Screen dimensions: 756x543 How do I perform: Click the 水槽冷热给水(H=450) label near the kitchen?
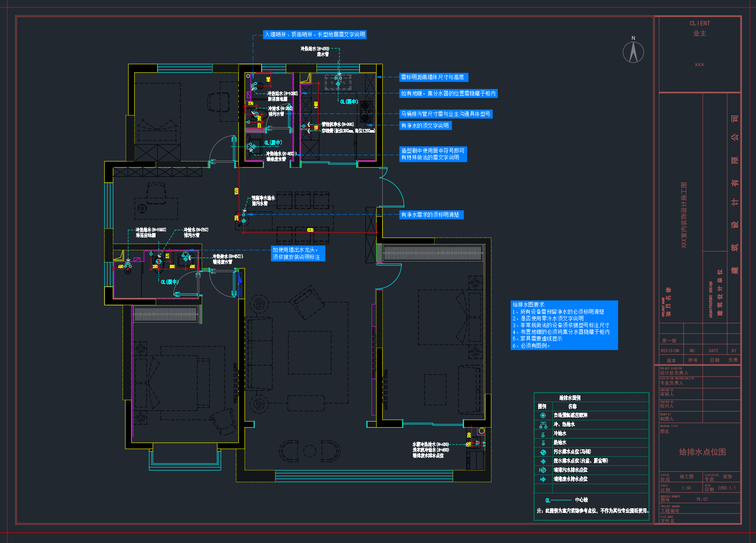431,444
